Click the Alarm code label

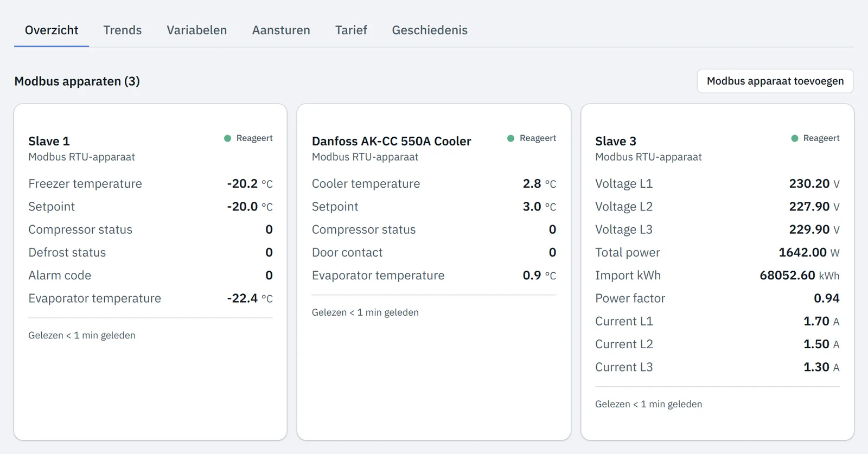pos(60,276)
